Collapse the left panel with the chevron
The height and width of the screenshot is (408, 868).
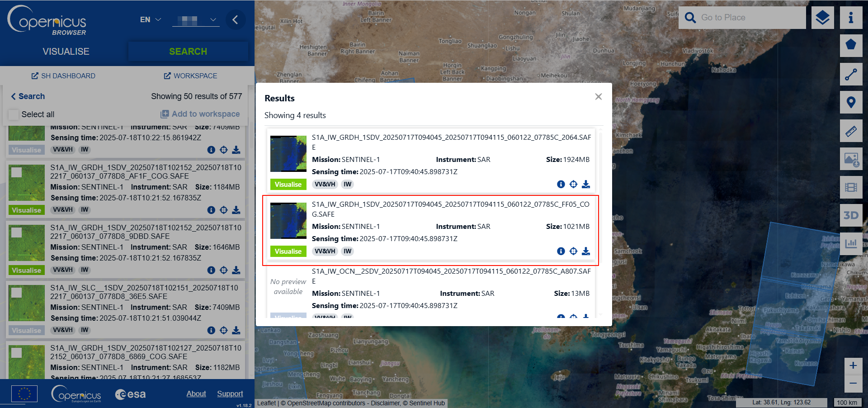pos(236,19)
